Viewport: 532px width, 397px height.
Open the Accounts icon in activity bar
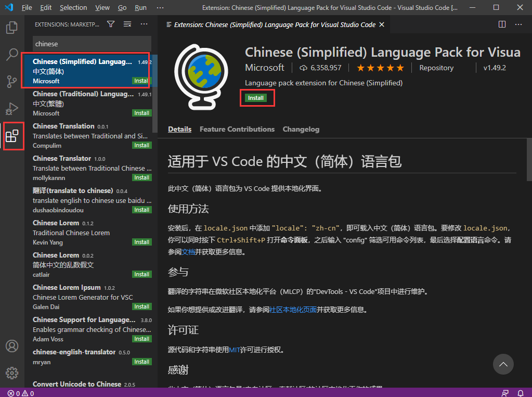(12, 346)
